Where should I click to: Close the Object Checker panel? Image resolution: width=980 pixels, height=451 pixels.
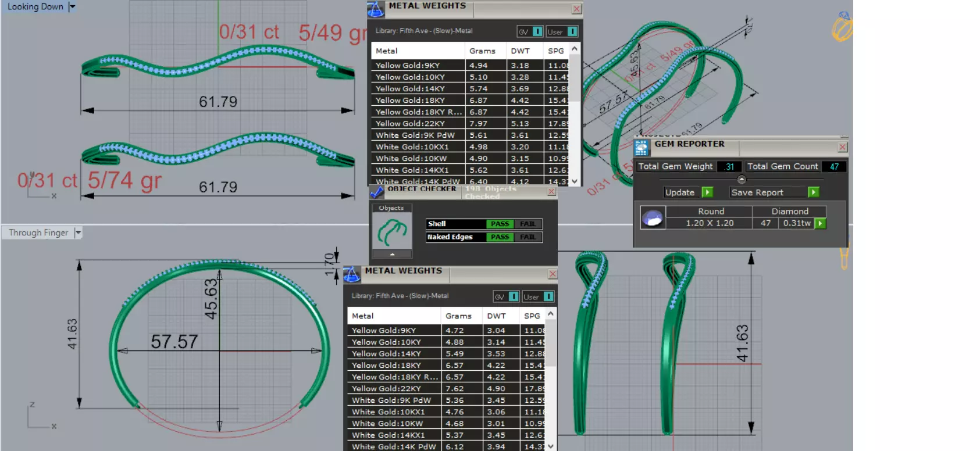[x=551, y=192]
